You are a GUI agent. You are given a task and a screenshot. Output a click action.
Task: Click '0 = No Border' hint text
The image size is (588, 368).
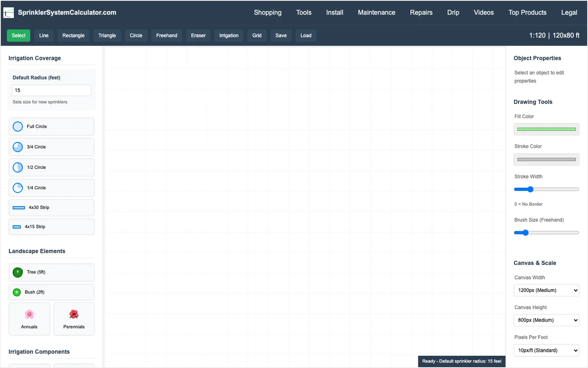529,204
